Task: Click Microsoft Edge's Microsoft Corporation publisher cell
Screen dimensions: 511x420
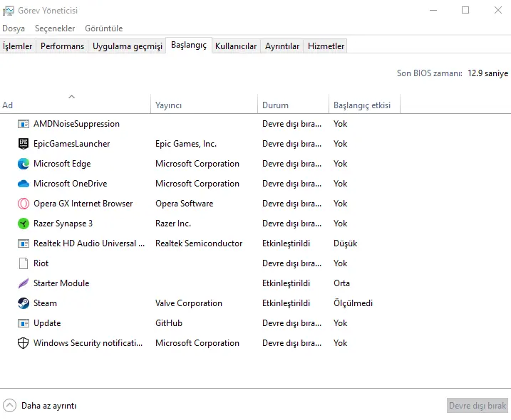Action: [x=197, y=164]
